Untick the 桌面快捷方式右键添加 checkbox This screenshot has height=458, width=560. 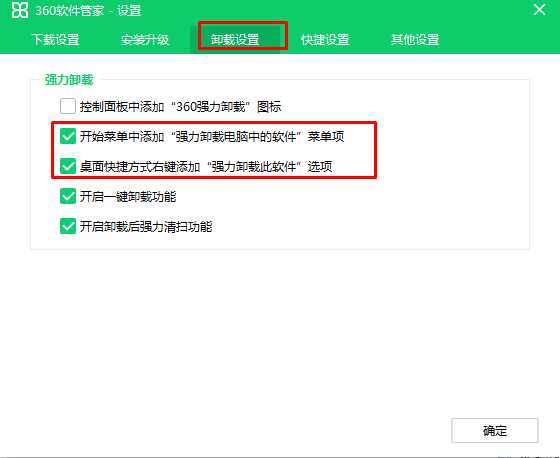click(68, 166)
